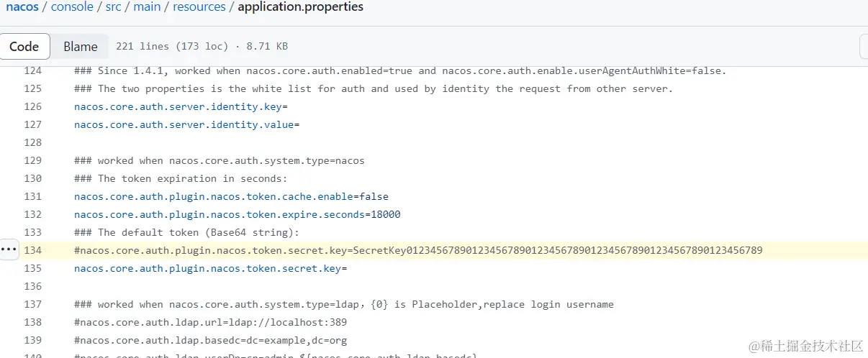Click the '221 lines (173 loc) · 8.71 KB' file info
Viewport: 868px width, 358px height.
[202, 47]
